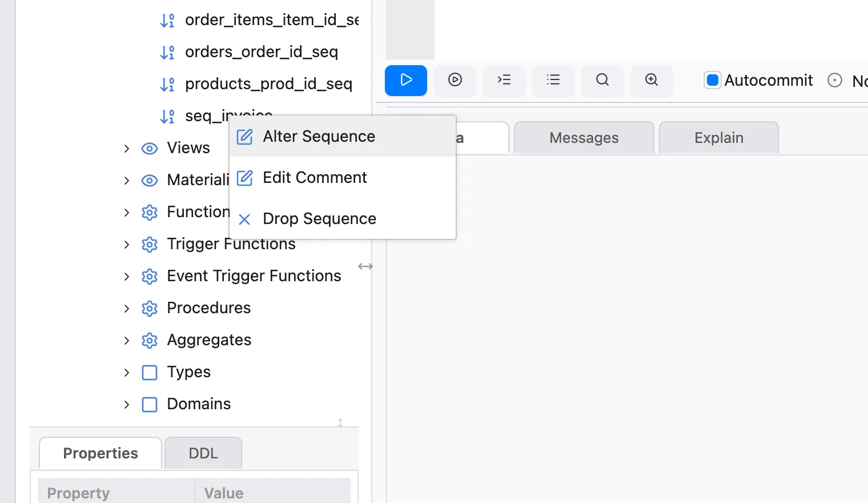This screenshot has height=503, width=868.
Task: Click the sequence icon for orders_order_id_seq
Action: (167, 53)
